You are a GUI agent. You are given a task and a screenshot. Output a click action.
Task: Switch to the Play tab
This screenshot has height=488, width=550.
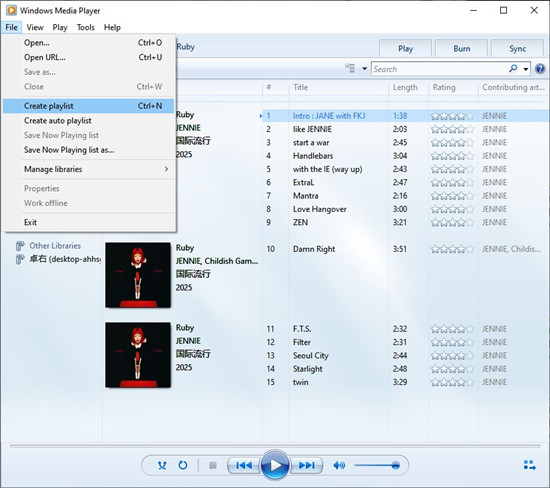405,48
